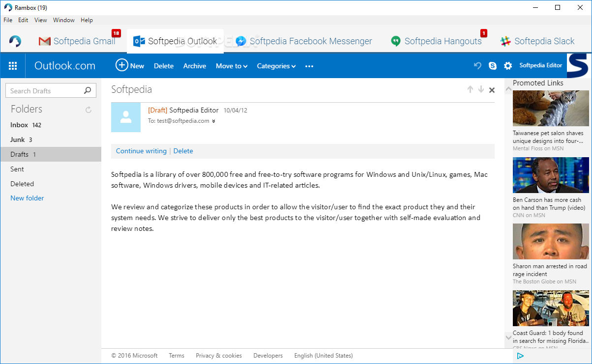Open Softpedia Hangouts tab
This screenshot has height=364, width=592.
(436, 41)
